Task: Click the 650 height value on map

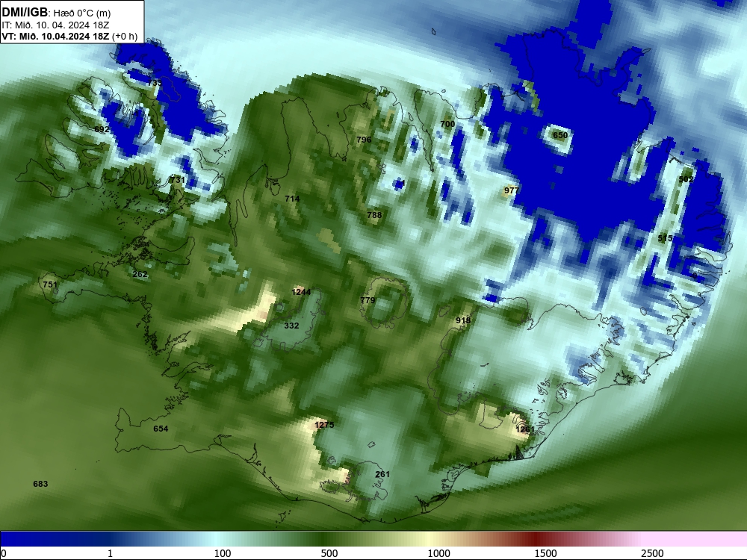Action: point(560,135)
